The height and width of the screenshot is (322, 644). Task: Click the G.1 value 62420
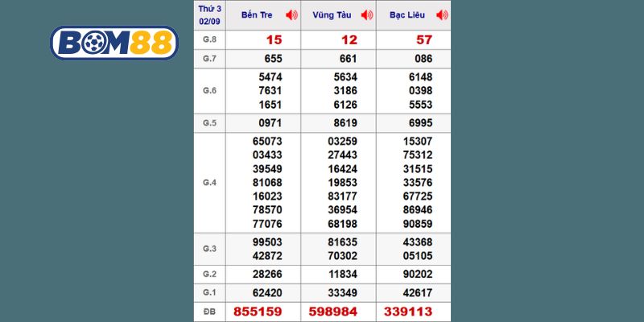coord(267,293)
